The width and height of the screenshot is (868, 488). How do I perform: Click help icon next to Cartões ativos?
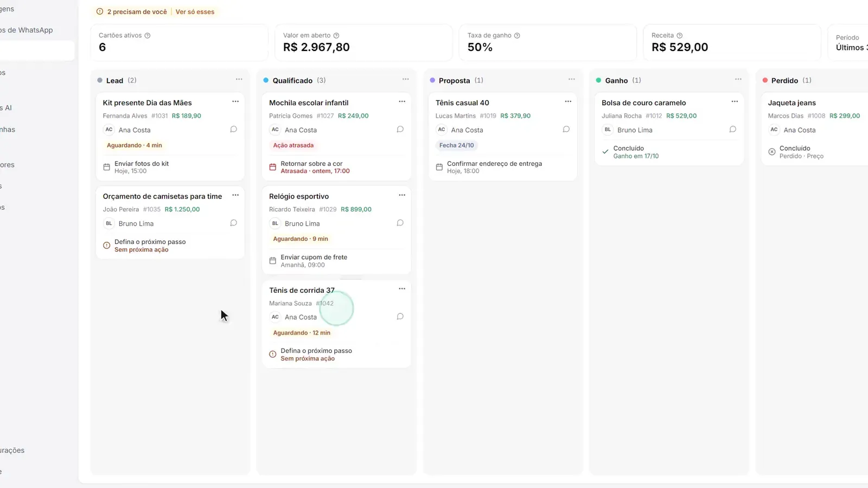148,36
